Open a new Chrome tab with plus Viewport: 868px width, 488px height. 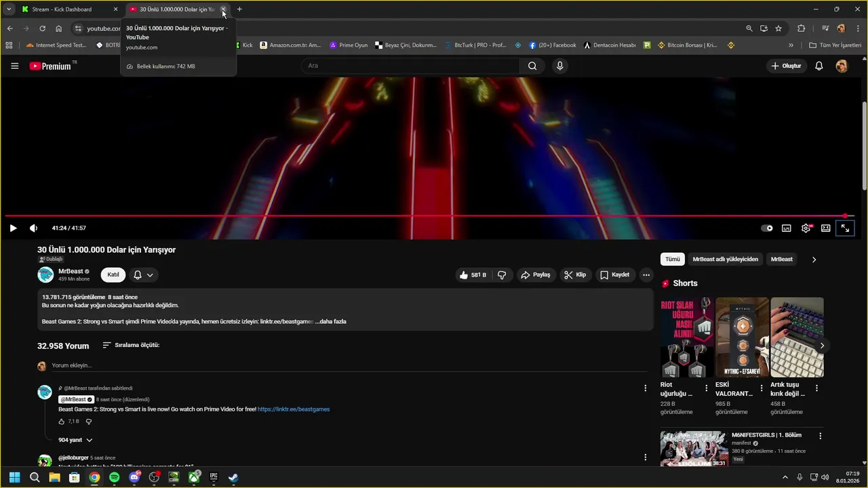point(239,9)
